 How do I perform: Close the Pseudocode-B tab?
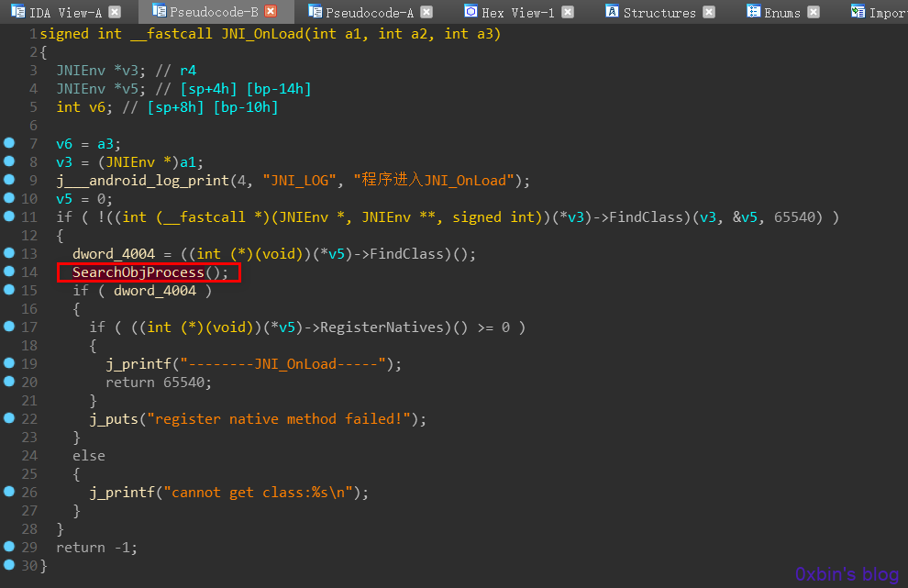coord(271,11)
